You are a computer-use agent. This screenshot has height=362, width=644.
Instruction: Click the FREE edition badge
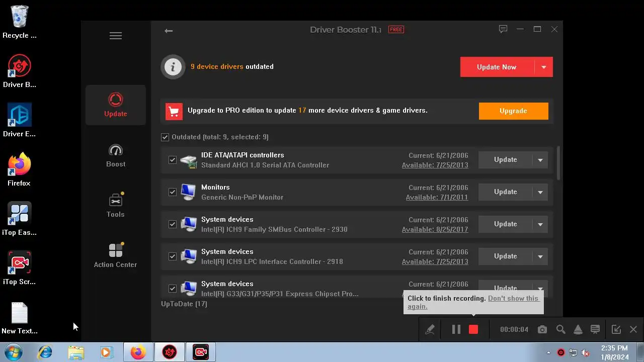click(x=396, y=30)
